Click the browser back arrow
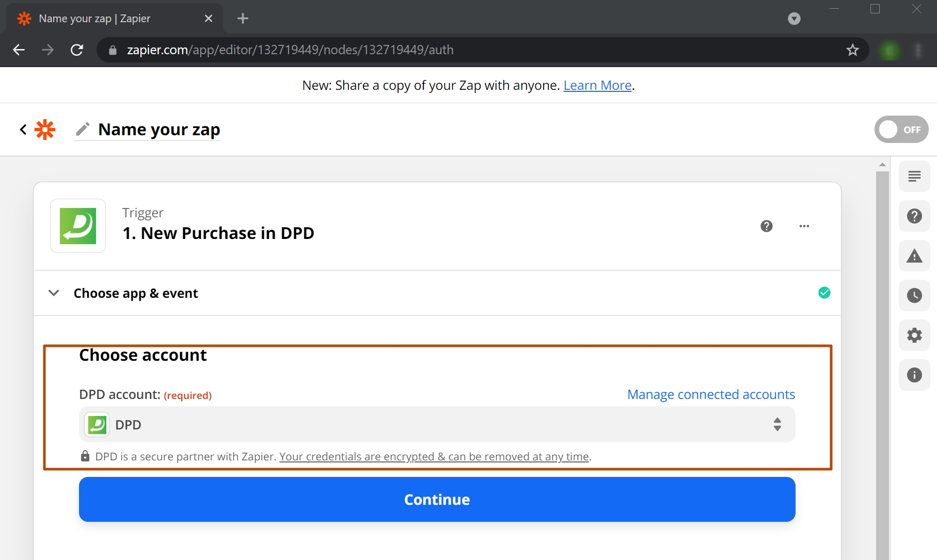Viewport: 937px width, 560px height. 19,50
